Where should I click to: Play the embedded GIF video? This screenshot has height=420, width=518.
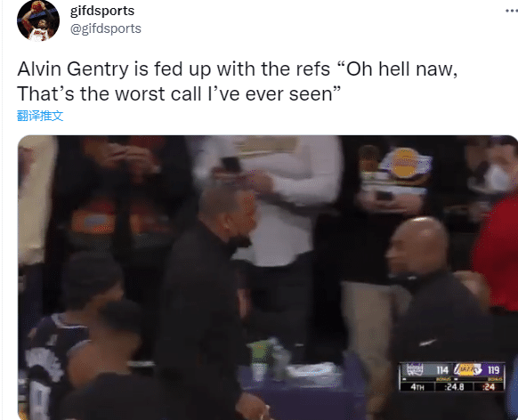click(x=268, y=278)
